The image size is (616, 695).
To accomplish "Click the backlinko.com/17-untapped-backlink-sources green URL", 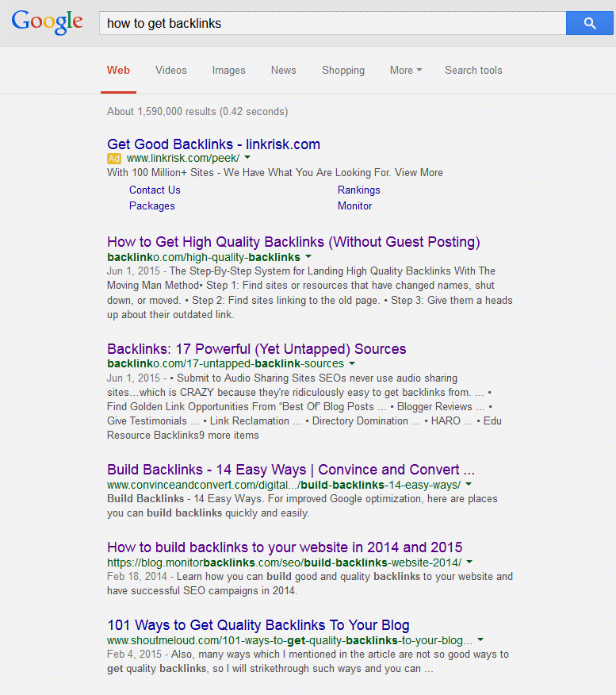I will [x=225, y=364].
